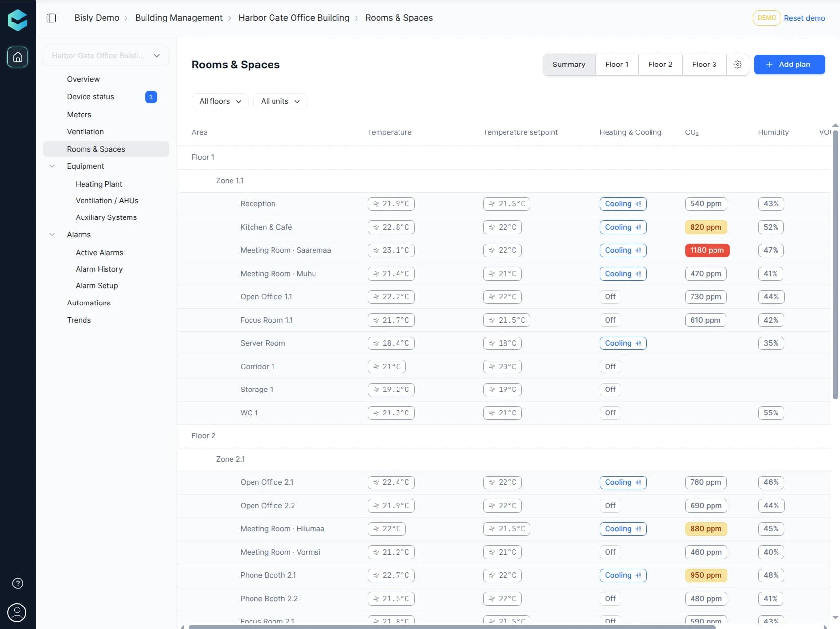Click Meeting Room Saaremaa 1180 ppm badge
The image size is (840, 629).
[707, 250]
